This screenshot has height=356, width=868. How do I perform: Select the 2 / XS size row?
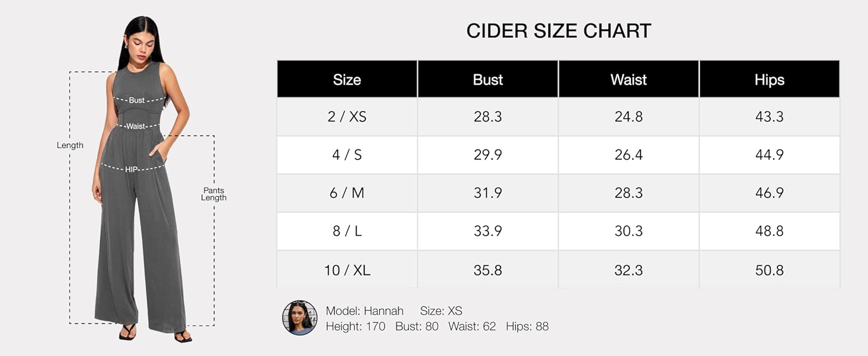pos(559,117)
